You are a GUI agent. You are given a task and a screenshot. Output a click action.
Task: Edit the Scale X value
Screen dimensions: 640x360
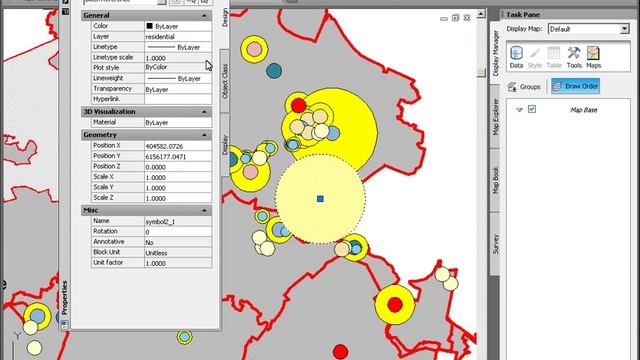click(178, 177)
